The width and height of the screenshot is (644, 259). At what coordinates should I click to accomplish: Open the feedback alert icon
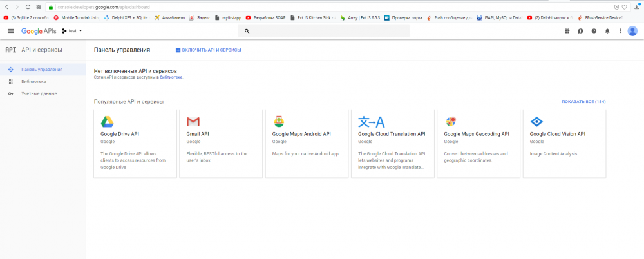pyautogui.click(x=580, y=31)
